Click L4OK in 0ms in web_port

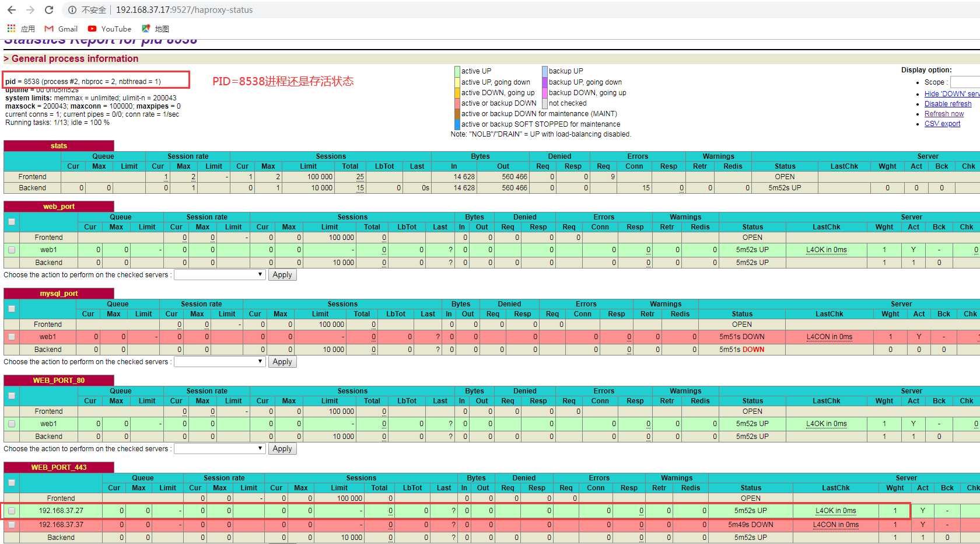point(827,250)
